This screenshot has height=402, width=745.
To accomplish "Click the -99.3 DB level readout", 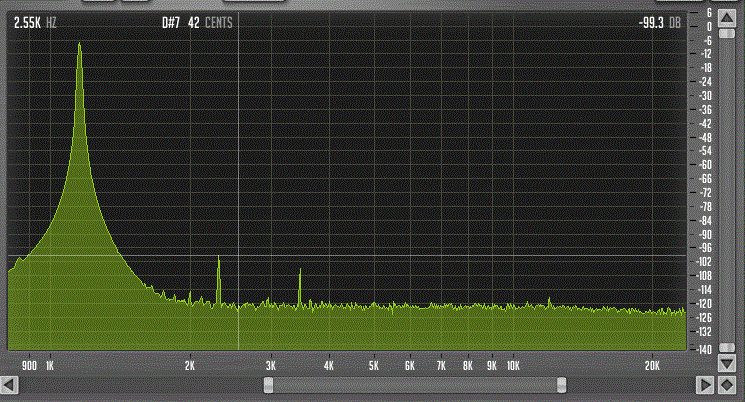I will [659, 23].
